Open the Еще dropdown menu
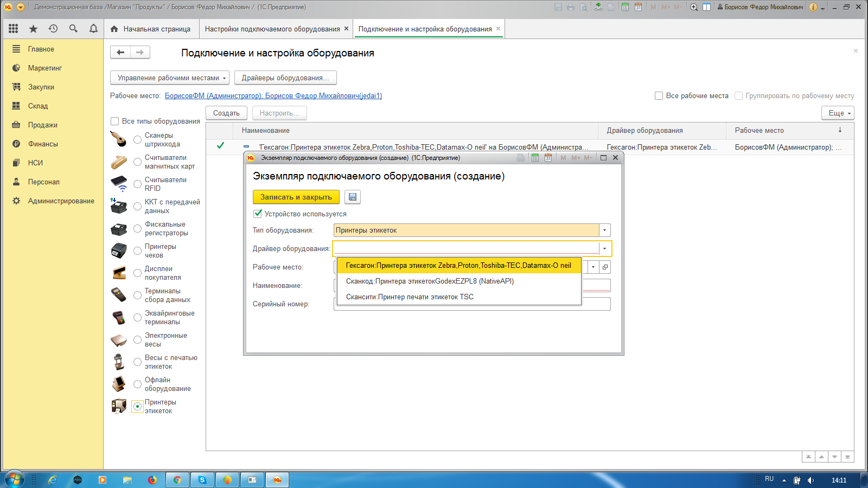 click(x=838, y=113)
